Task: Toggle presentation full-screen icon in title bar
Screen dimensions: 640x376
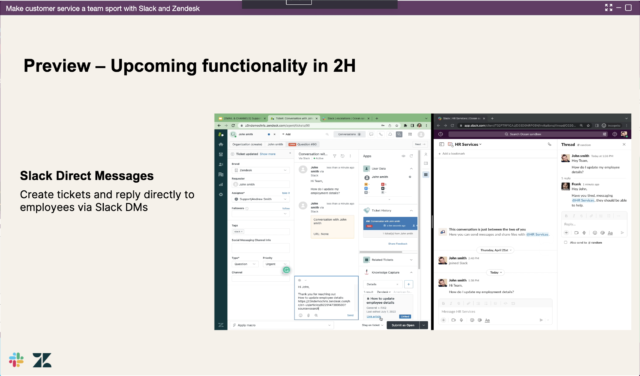Action: (x=609, y=7)
